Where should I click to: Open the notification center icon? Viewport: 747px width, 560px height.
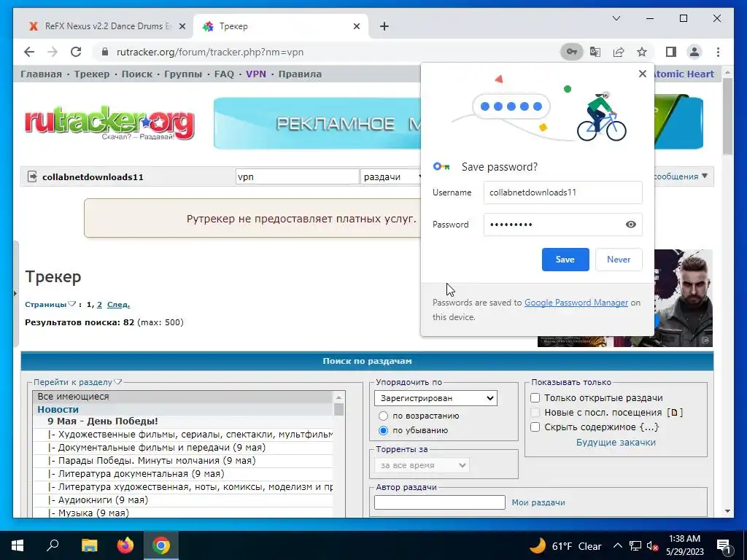(723, 545)
